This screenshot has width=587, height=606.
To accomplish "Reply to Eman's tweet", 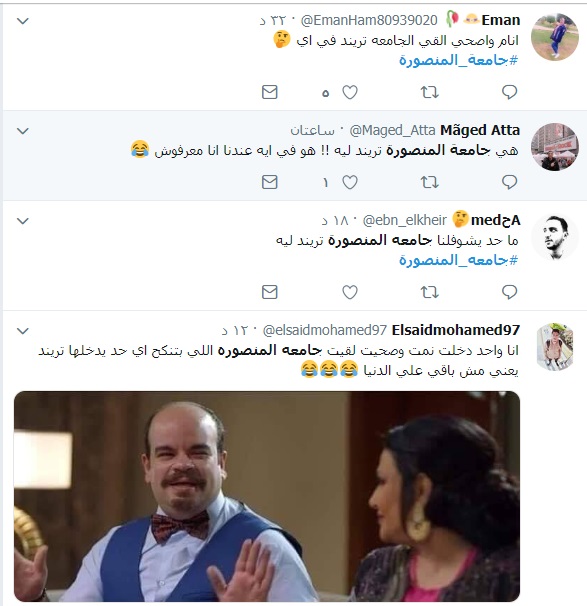I will 509,92.
